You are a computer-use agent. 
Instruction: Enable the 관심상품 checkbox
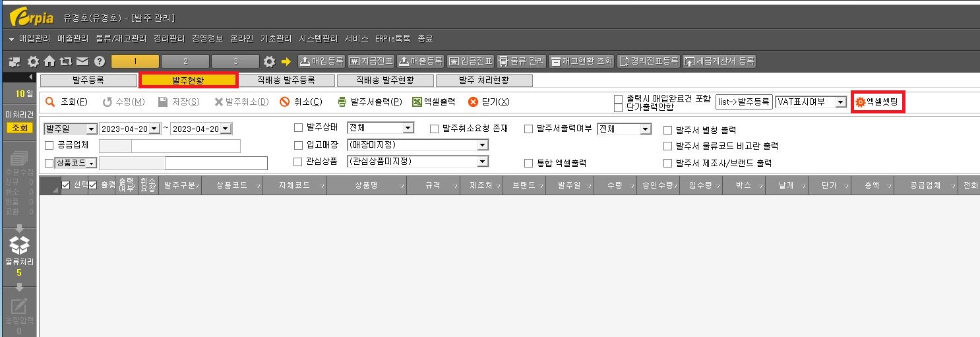[298, 162]
